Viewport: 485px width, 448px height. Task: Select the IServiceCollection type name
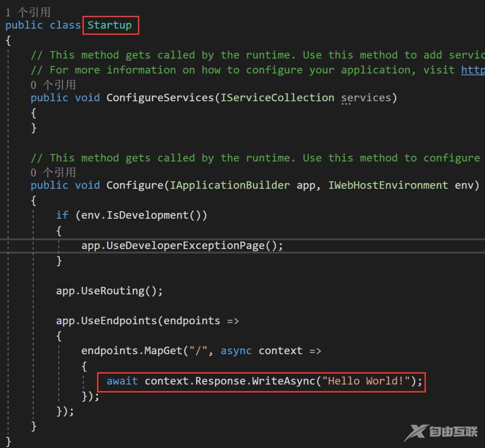277,98
